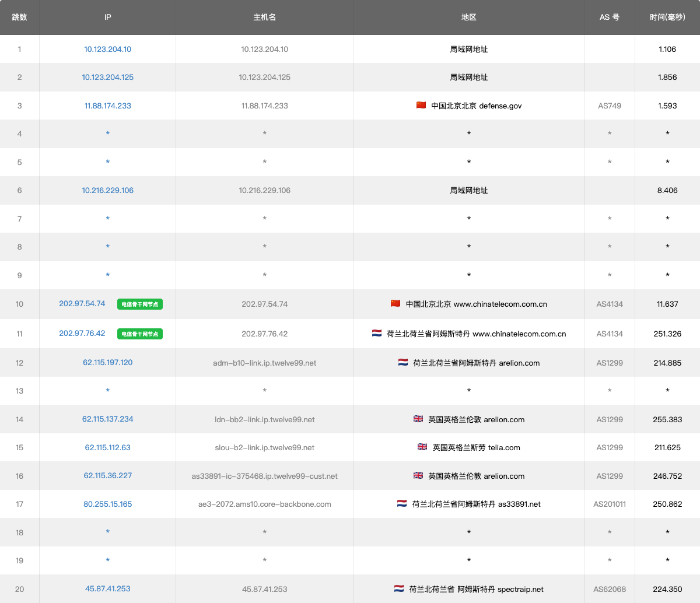
Task: Click the final hop IP 45.87.41.253
Action: point(107,589)
